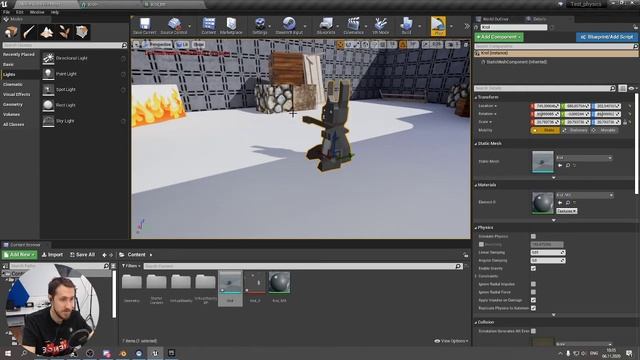
Task: Toggle Simulate Physics checkbox
Action: (533, 236)
